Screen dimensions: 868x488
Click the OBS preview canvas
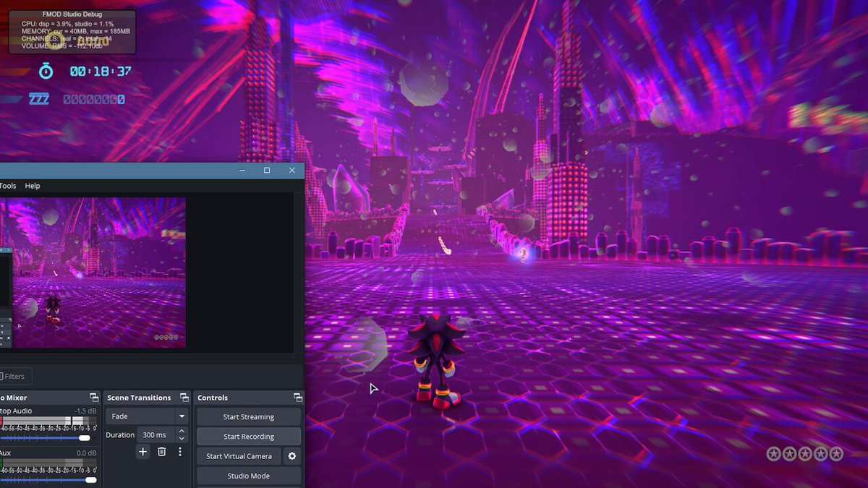(93, 273)
